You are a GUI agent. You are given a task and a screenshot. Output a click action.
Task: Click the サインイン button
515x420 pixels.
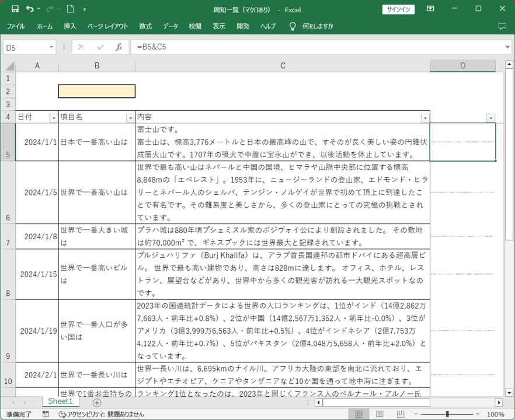[398, 9]
